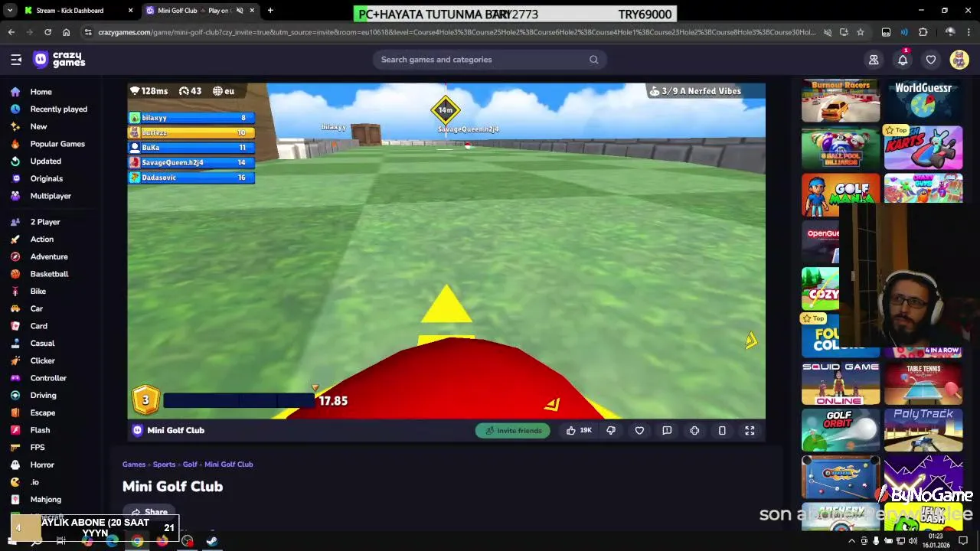Click the Golf breadcrumb link
This screenshot has height=551, width=980.
point(190,465)
